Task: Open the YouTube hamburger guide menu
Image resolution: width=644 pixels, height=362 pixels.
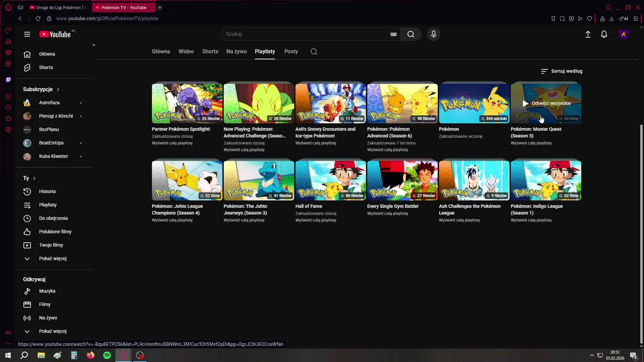Action: coord(27,34)
